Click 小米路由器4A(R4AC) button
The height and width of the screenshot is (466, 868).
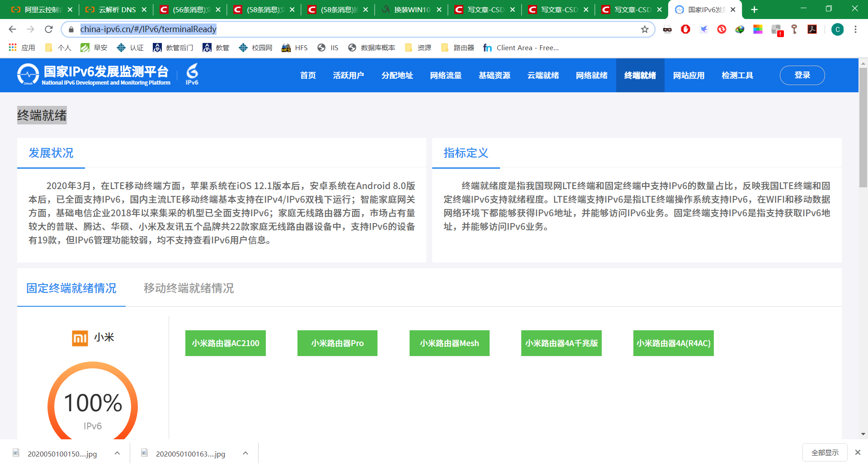click(x=674, y=343)
